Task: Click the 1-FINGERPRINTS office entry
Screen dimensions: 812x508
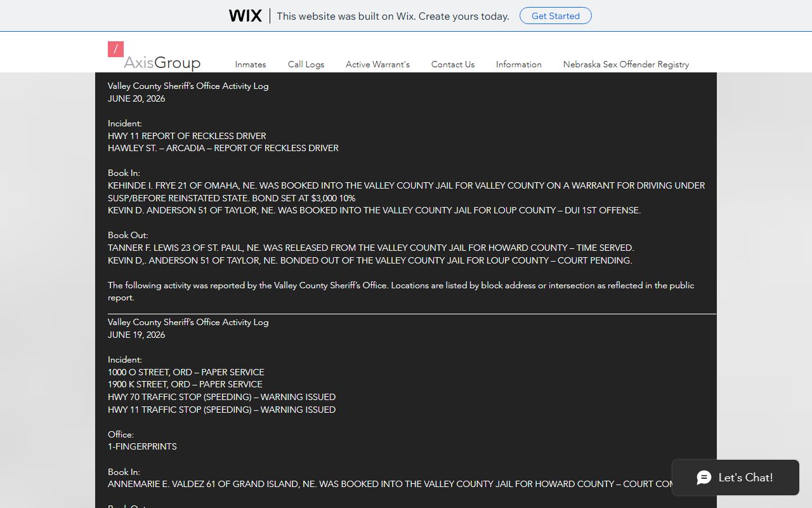Action: [142, 446]
